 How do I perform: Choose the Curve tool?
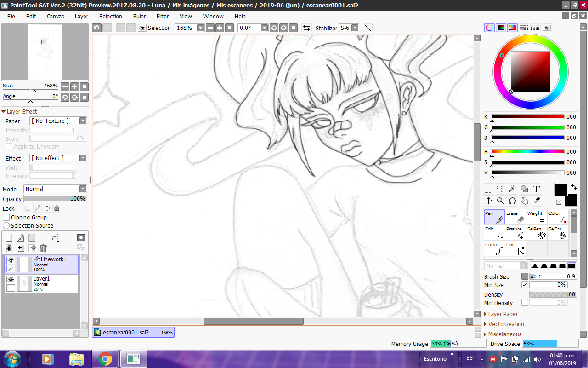(494, 248)
